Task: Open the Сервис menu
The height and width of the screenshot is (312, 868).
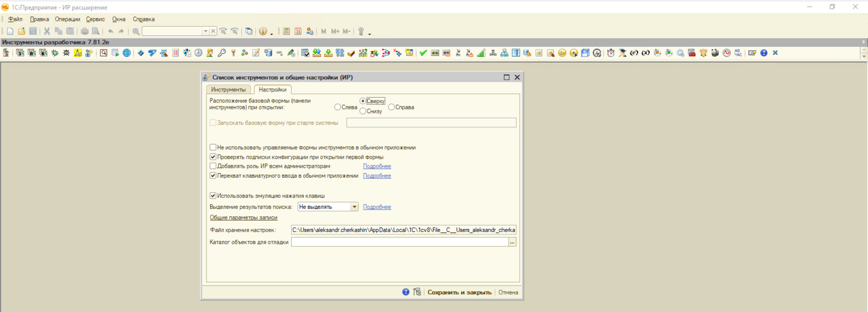Action: click(x=95, y=19)
